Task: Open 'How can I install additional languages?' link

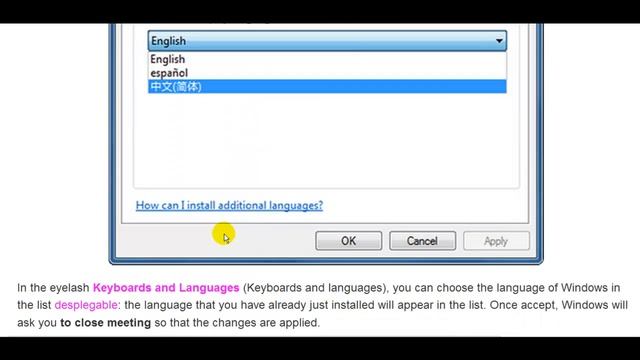Action: (x=229, y=205)
